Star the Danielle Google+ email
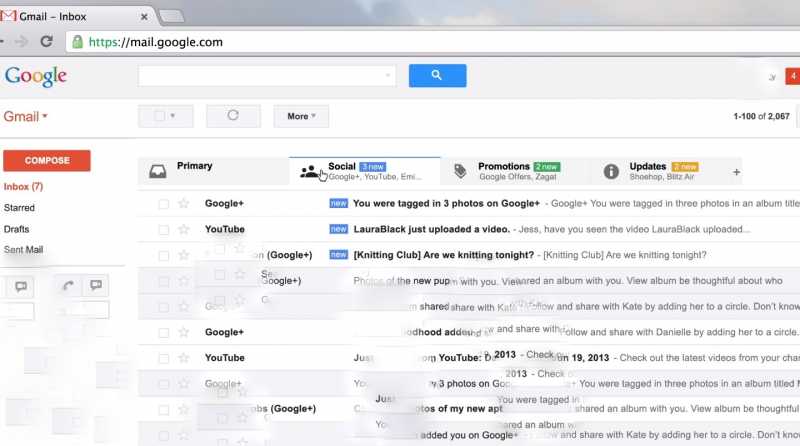 pos(184,332)
